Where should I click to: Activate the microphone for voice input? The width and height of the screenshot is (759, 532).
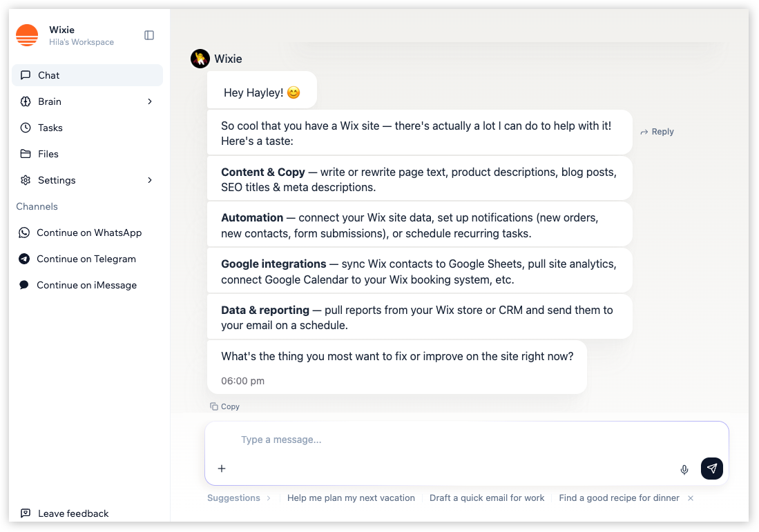pyautogui.click(x=684, y=469)
